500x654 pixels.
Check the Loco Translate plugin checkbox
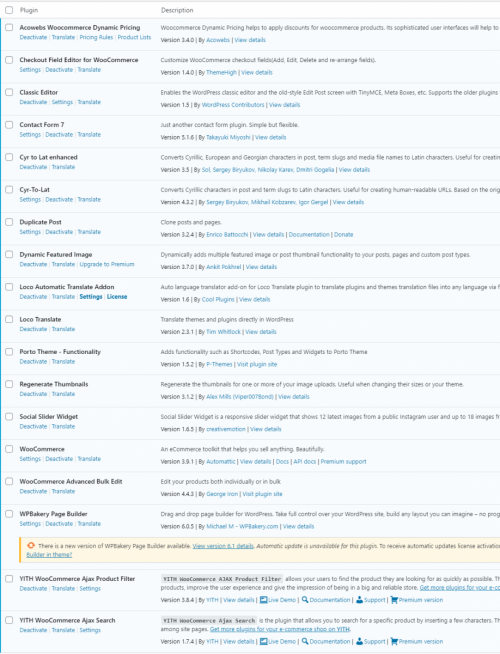pyautogui.click(x=9, y=319)
